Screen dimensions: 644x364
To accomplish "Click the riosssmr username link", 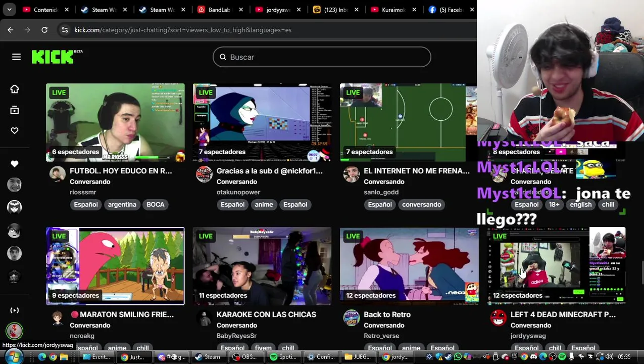I will (83, 192).
